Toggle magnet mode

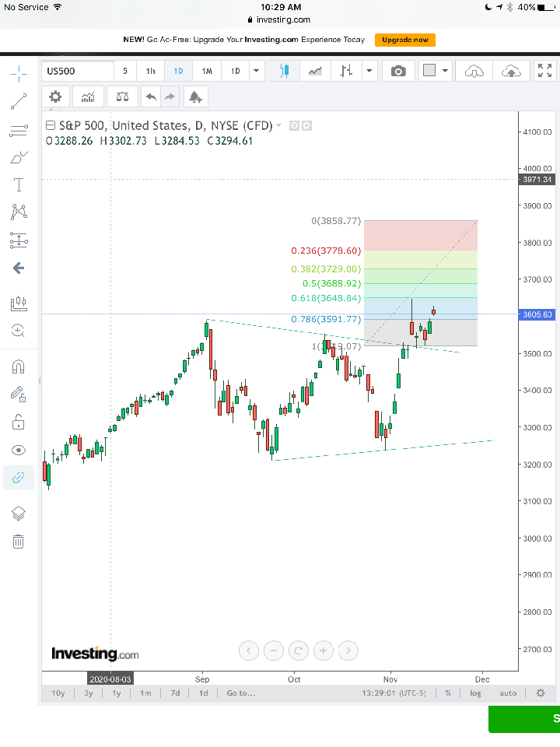pos(19,366)
